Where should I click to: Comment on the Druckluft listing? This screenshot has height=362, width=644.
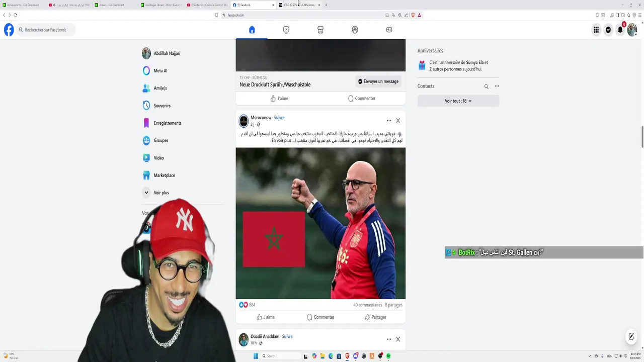coord(362,99)
